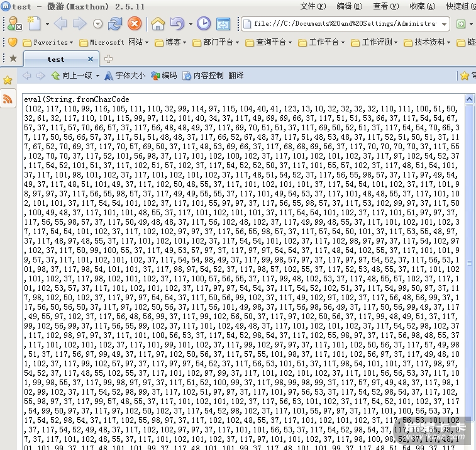Open the 快捷组 menu

click(460, 6)
